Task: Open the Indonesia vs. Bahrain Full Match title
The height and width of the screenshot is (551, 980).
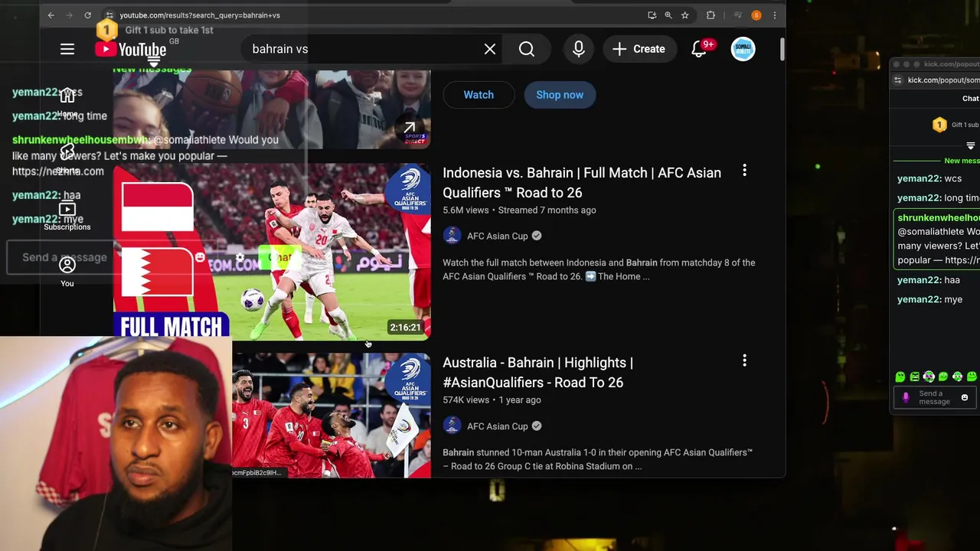Action: 582,182
